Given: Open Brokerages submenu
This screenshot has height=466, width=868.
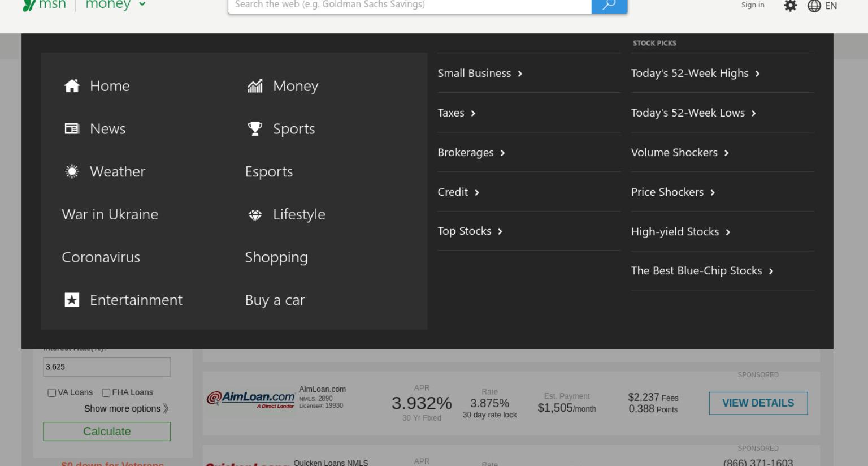Looking at the screenshot, I should click(x=471, y=152).
